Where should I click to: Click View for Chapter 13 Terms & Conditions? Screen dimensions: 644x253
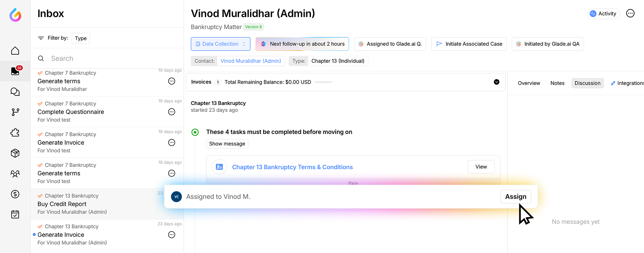tap(481, 167)
